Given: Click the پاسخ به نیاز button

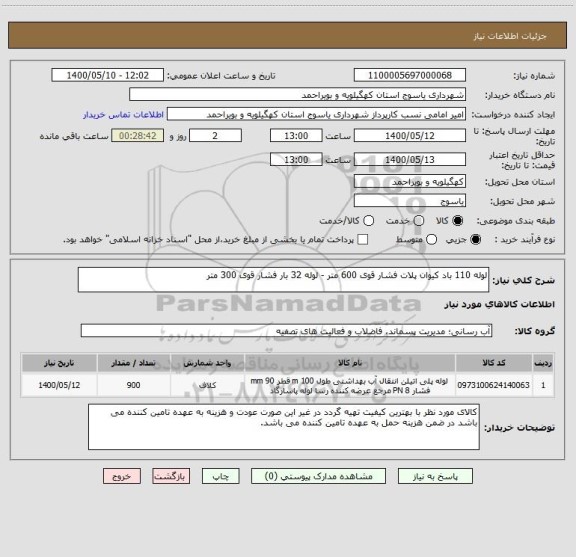Looking at the screenshot, I should pos(435,476).
